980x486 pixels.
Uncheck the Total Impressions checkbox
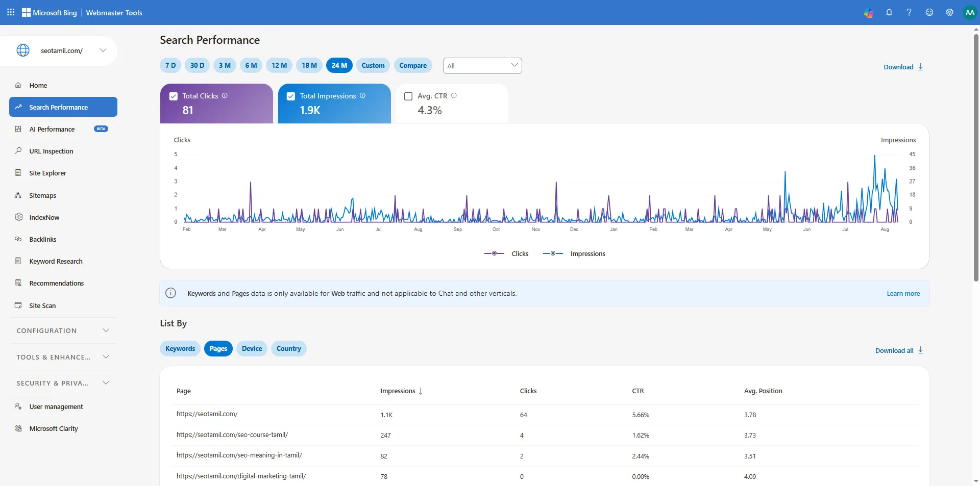pyautogui.click(x=291, y=96)
